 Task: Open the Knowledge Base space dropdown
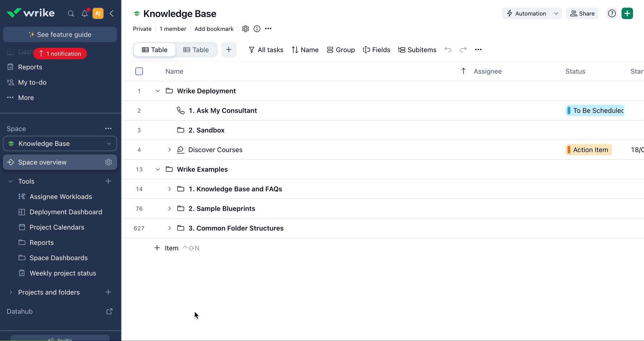point(109,143)
